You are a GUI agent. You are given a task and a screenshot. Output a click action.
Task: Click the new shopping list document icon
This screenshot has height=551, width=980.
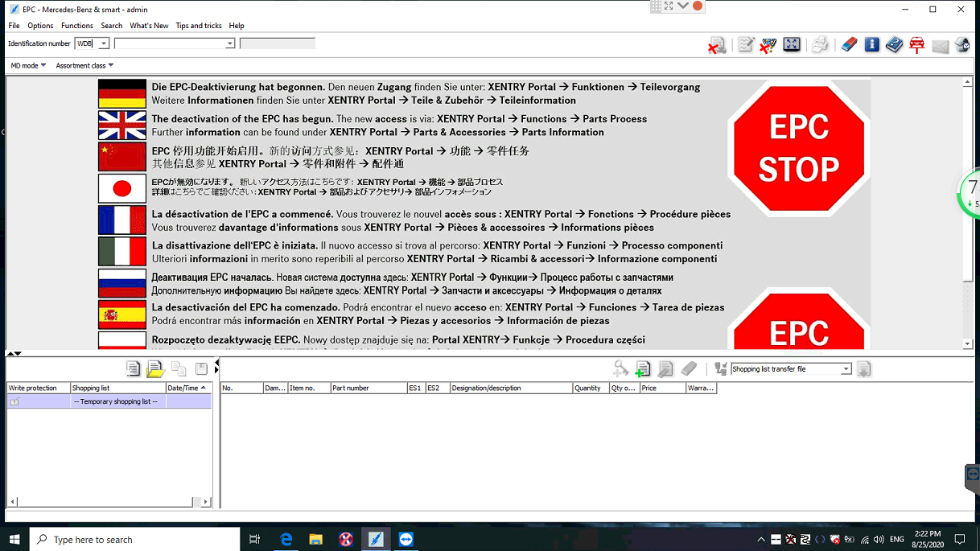click(x=134, y=369)
